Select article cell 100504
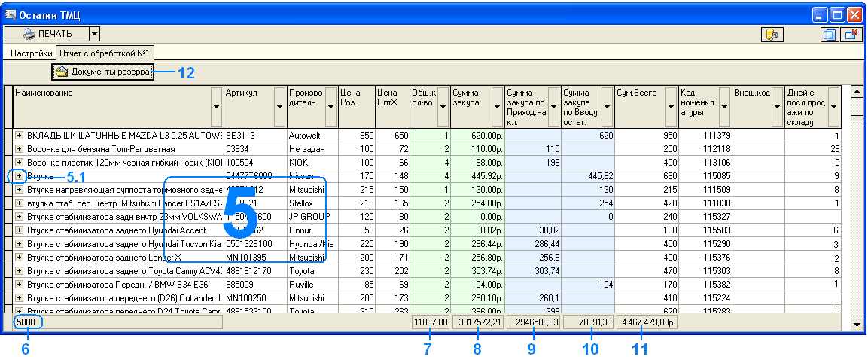 (255, 162)
